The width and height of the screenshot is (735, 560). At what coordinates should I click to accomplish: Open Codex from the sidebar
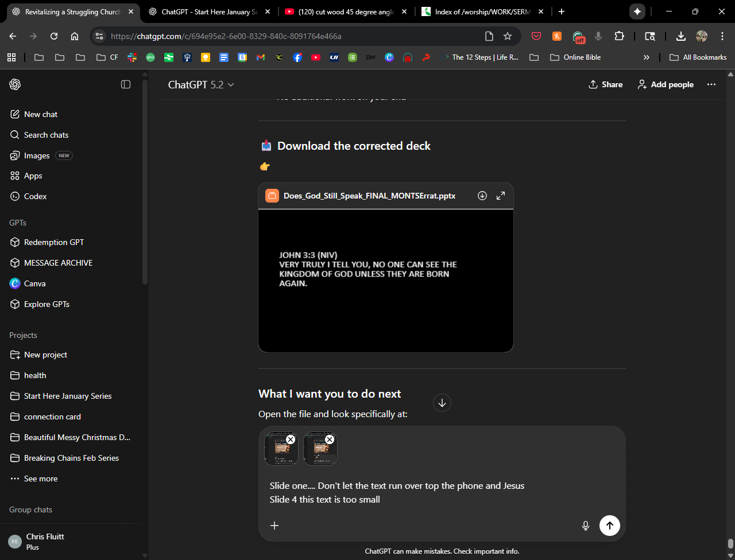pos(35,196)
